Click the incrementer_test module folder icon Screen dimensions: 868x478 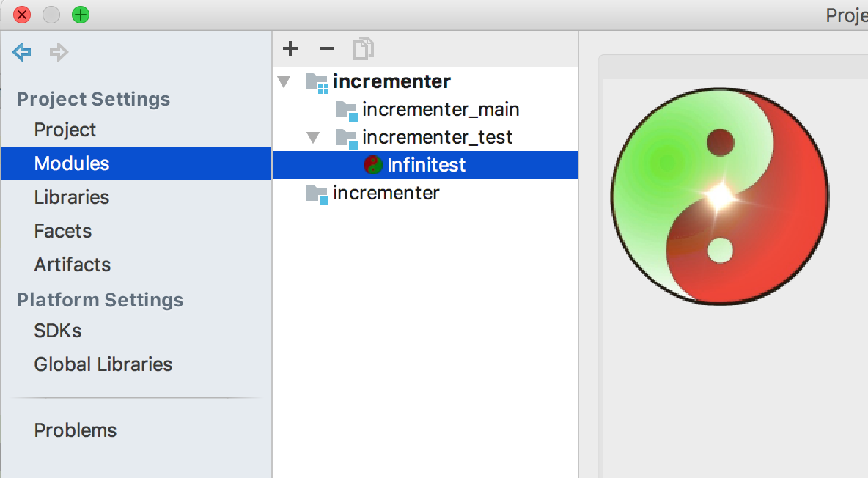[x=347, y=139]
